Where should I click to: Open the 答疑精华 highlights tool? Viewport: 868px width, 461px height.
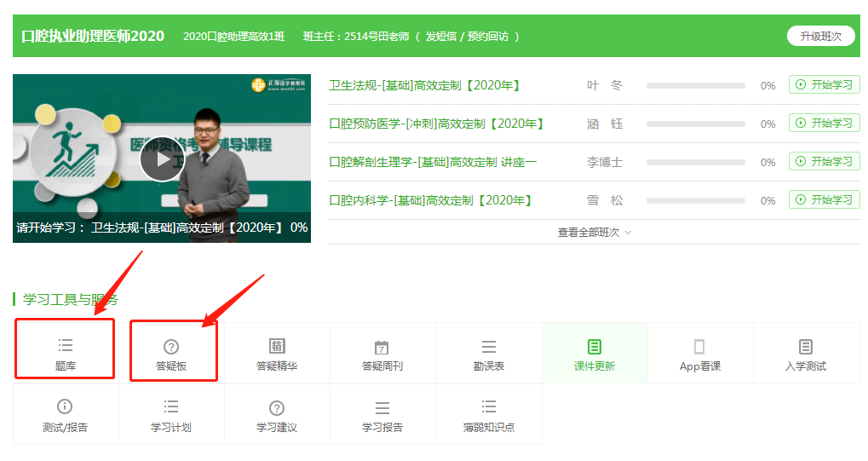(x=277, y=354)
